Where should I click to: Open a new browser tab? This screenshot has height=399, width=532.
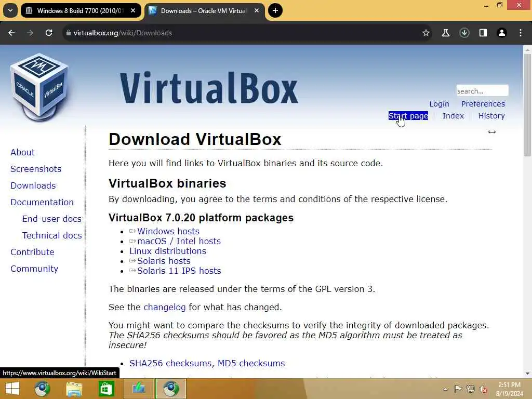pos(275,10)
